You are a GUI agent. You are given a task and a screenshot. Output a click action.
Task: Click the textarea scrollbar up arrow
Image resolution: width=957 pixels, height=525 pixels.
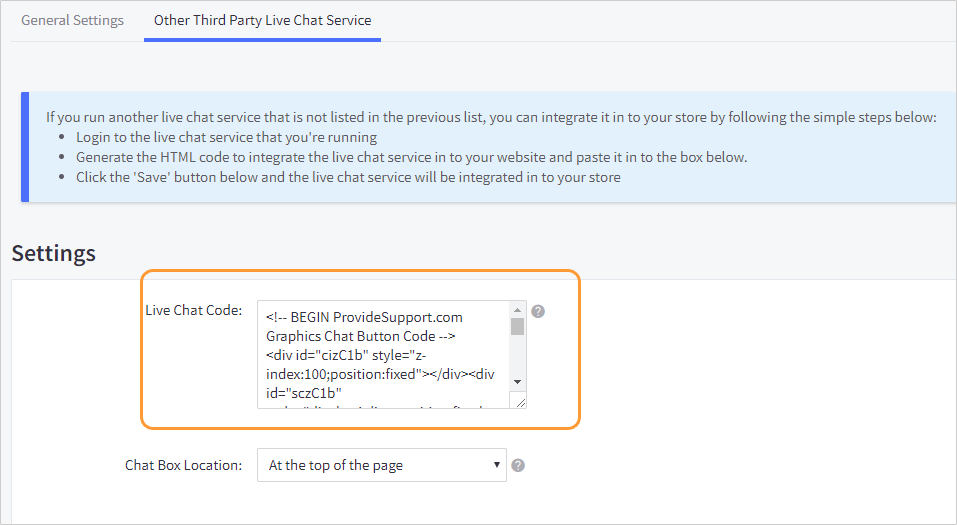(x=518, y=310)
